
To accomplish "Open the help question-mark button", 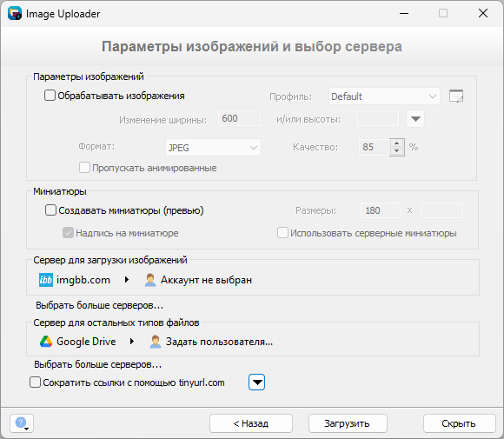I will point(22,423).
